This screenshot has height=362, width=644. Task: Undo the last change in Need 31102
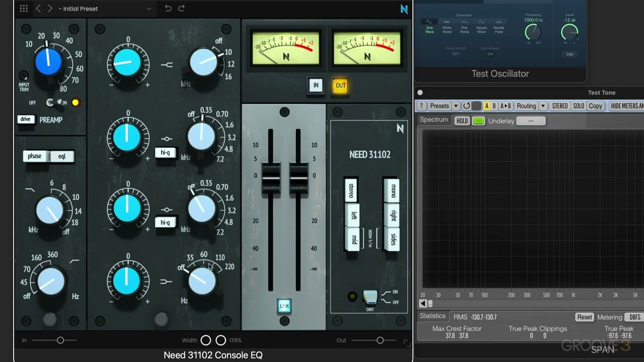click(168, 8)
